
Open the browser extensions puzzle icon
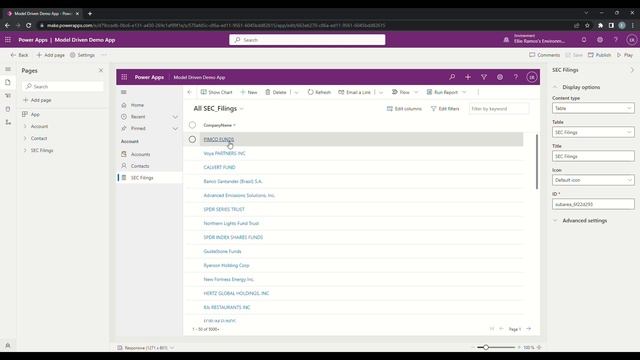pyautogui.click(x=600, y=25)
